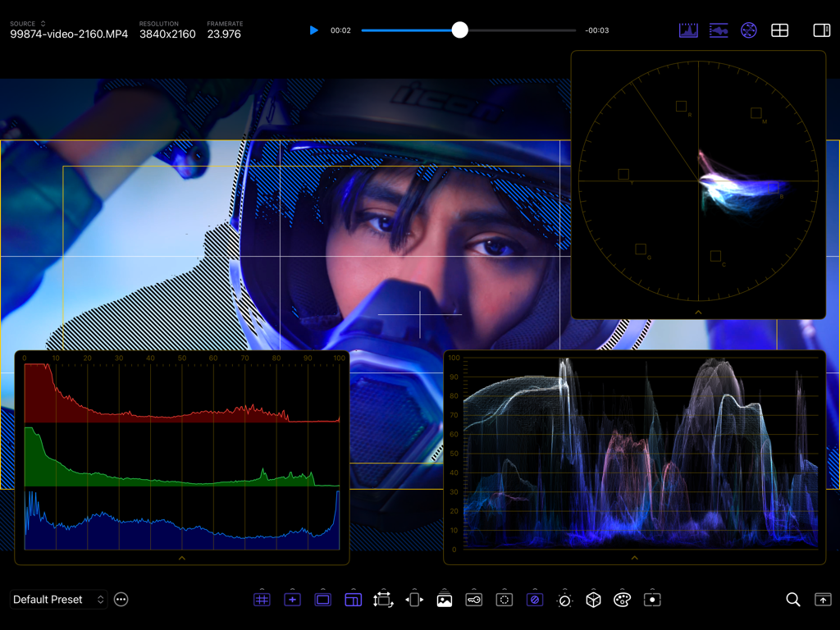Switch to sidebar panel layout
The height and width of the screenshot is (630, 840).
coord(821,30)
